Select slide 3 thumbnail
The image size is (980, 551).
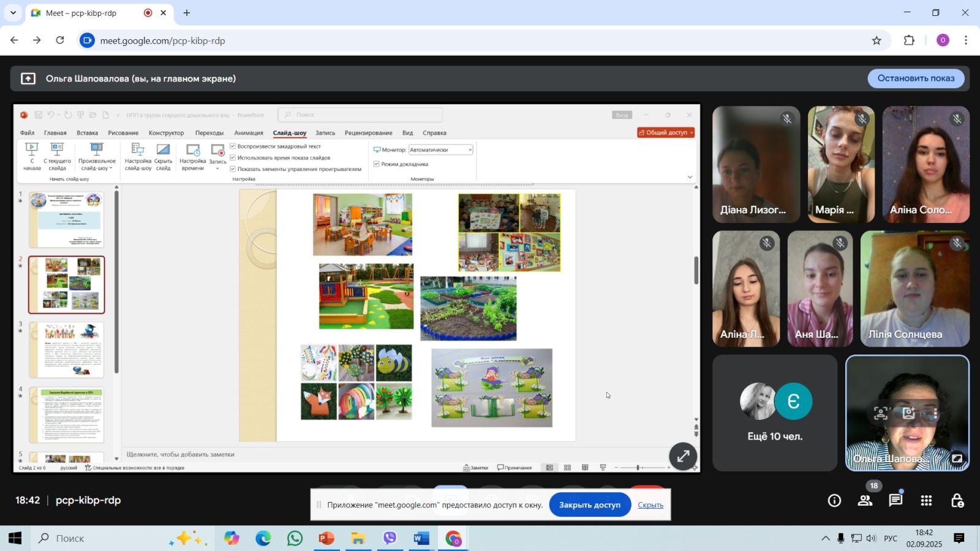(x=67, y=350)
